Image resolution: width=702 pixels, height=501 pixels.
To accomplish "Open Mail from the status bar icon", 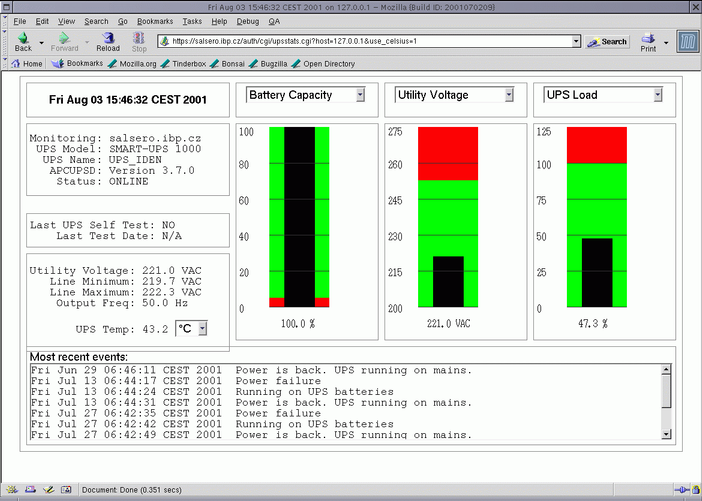I will coord(30,490).
